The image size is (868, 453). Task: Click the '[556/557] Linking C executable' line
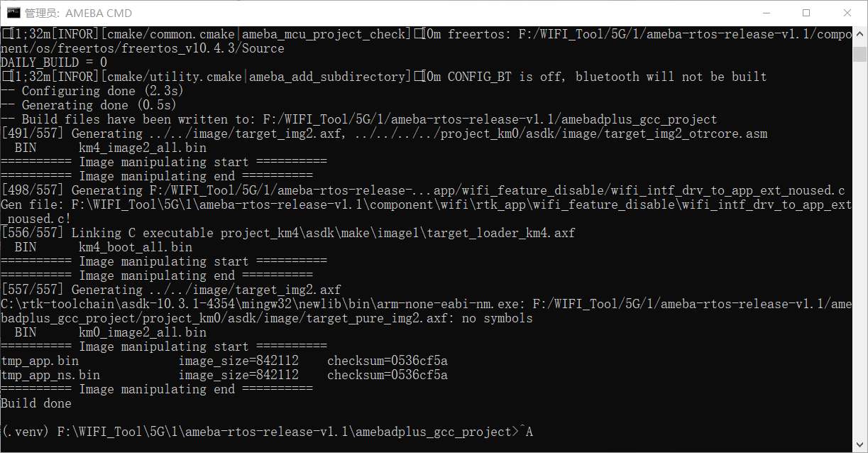tap(288, 233)
